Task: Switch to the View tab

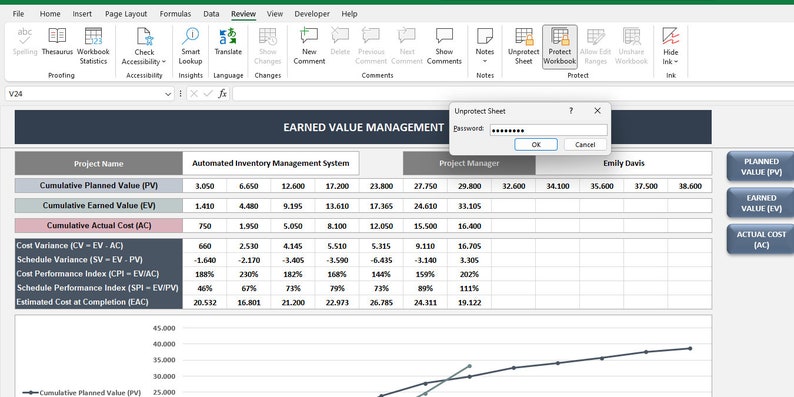Action: tap(275, 14)
